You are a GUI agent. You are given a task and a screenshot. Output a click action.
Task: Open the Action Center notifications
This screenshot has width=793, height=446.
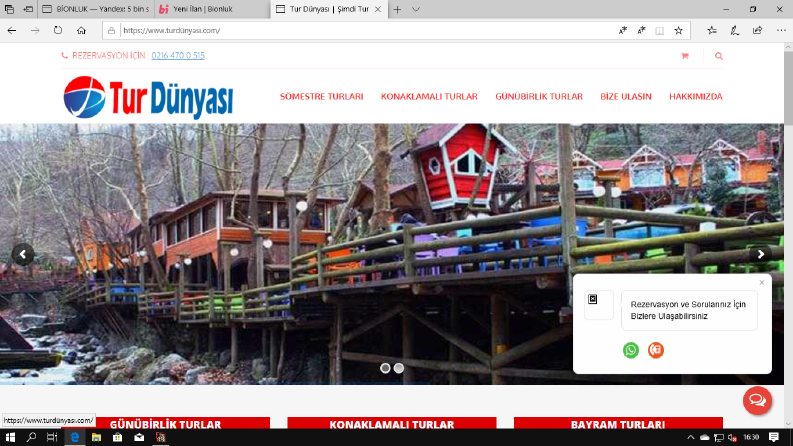774,437
